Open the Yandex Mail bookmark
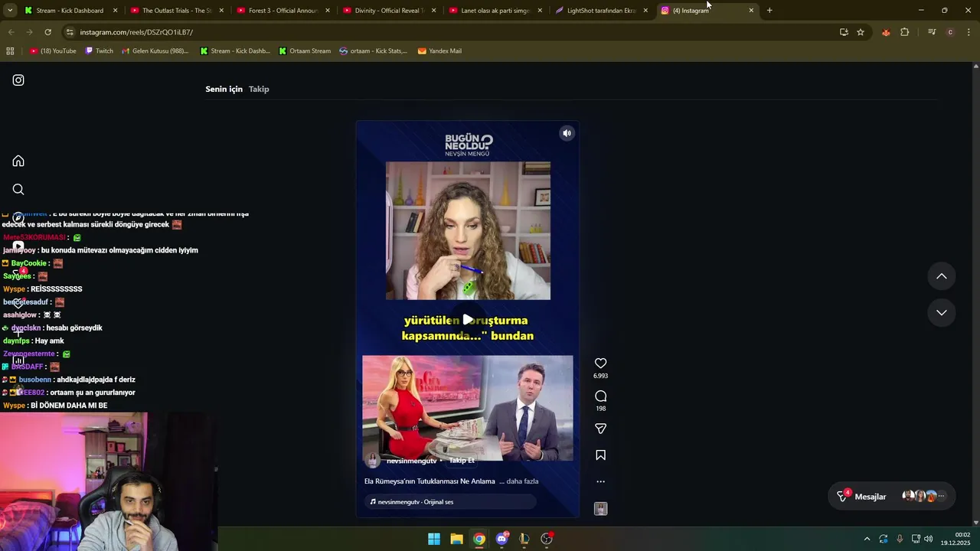The image size is (980, 551). [439, 51]
